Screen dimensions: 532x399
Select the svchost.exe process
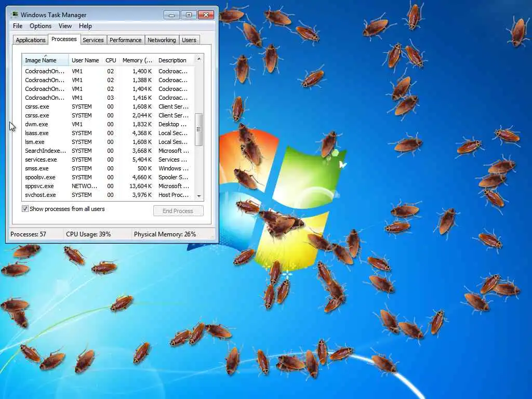click(109, 195)
